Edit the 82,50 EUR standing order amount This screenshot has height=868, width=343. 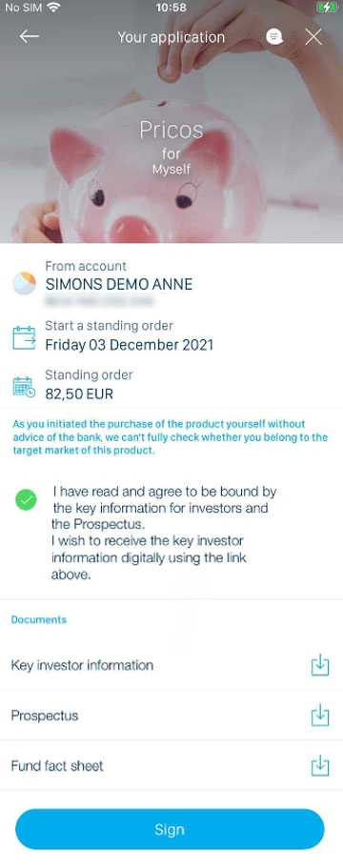tap(79, 394)
